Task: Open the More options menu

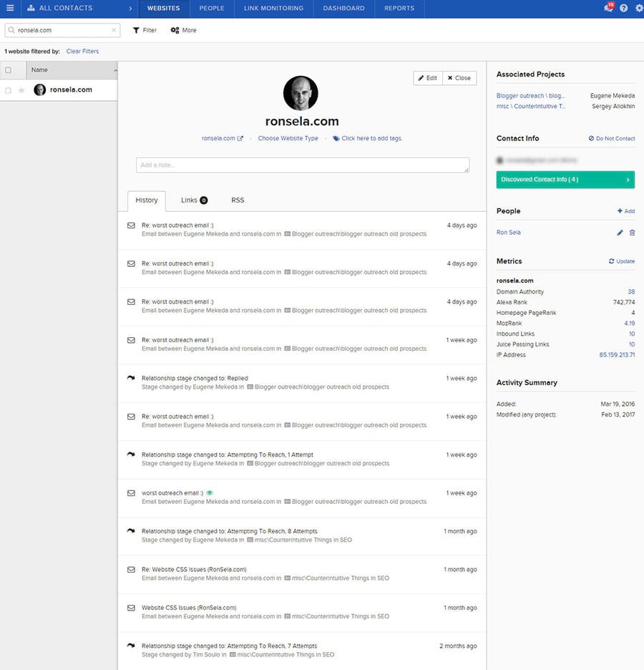Action: pyautogui.click(x=184, y=30)
